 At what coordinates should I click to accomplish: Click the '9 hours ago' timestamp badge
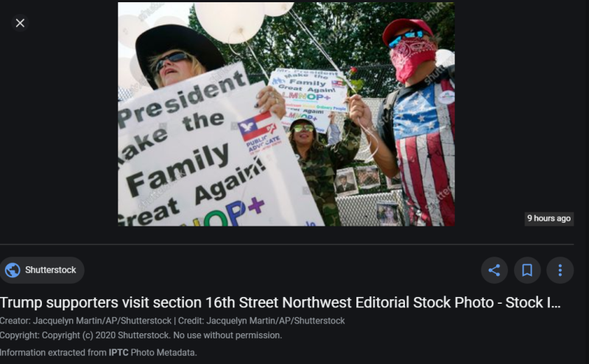click(x=549, y=218)
